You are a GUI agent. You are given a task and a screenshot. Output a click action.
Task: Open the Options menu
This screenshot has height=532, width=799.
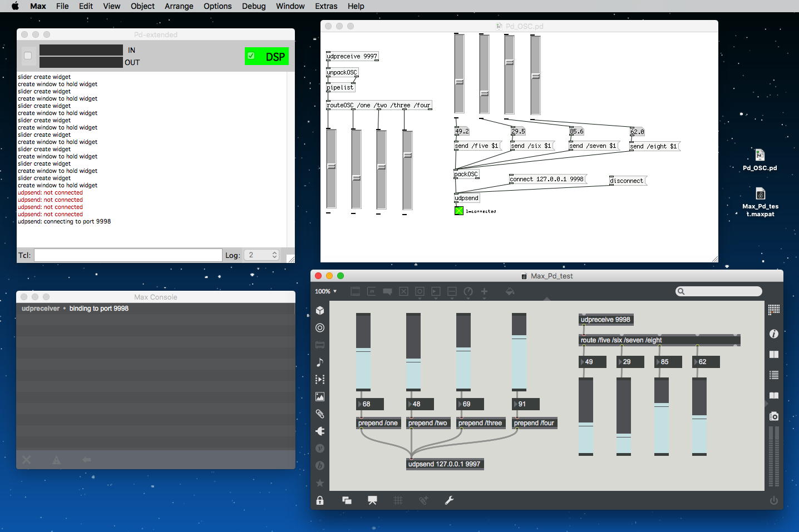coord(218,6)
